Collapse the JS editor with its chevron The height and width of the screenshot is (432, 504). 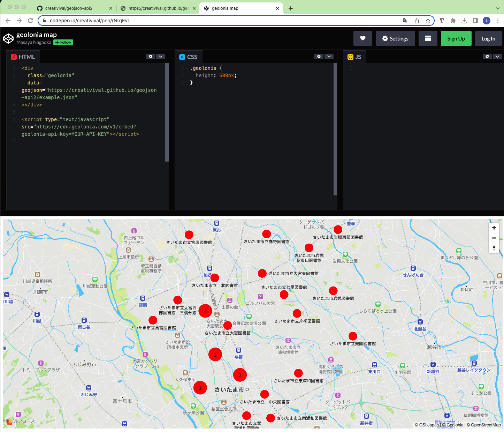497,56
